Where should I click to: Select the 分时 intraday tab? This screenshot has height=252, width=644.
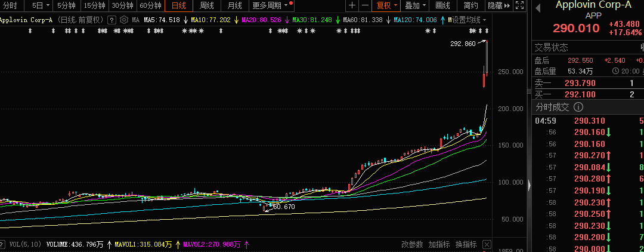(x=11, y=5)
